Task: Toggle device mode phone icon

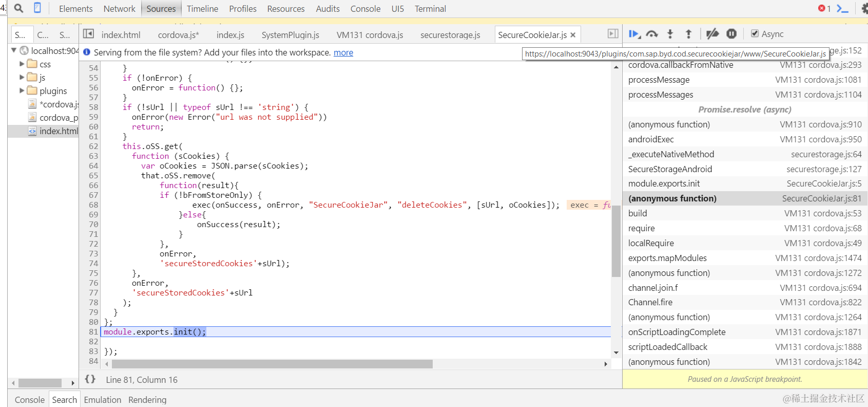Action: [x=37, y=8]
